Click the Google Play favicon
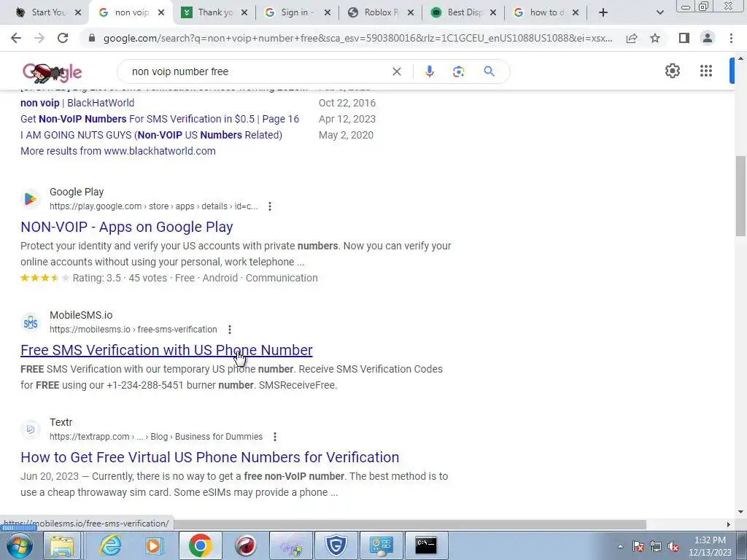The height and width of the screenshot is (560, 747). (30, 199)
